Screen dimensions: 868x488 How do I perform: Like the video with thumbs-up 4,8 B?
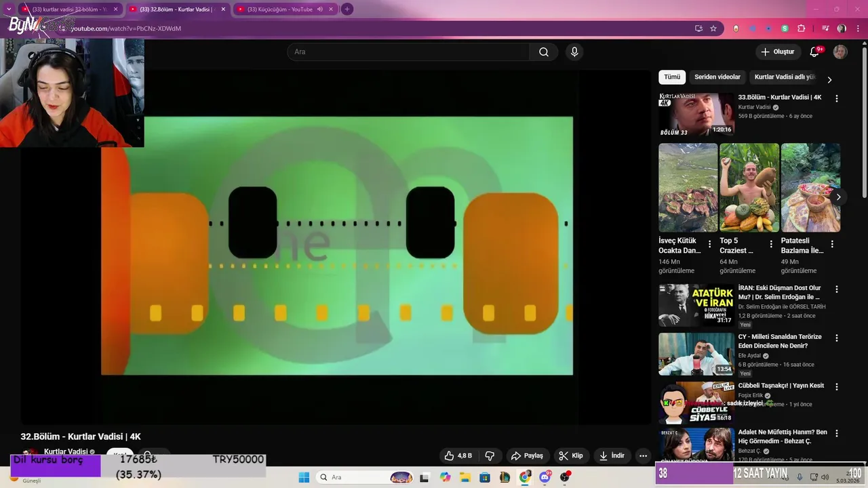click(x=458, y=455)
